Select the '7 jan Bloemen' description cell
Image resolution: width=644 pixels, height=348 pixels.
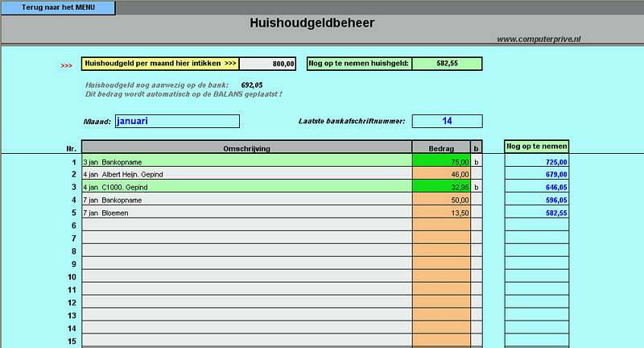[246, 213]
